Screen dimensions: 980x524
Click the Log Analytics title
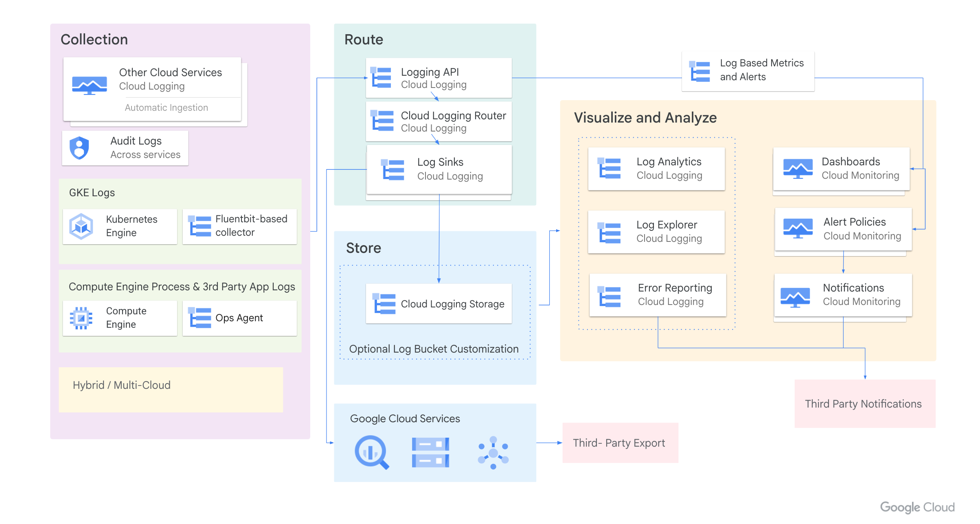669,162
